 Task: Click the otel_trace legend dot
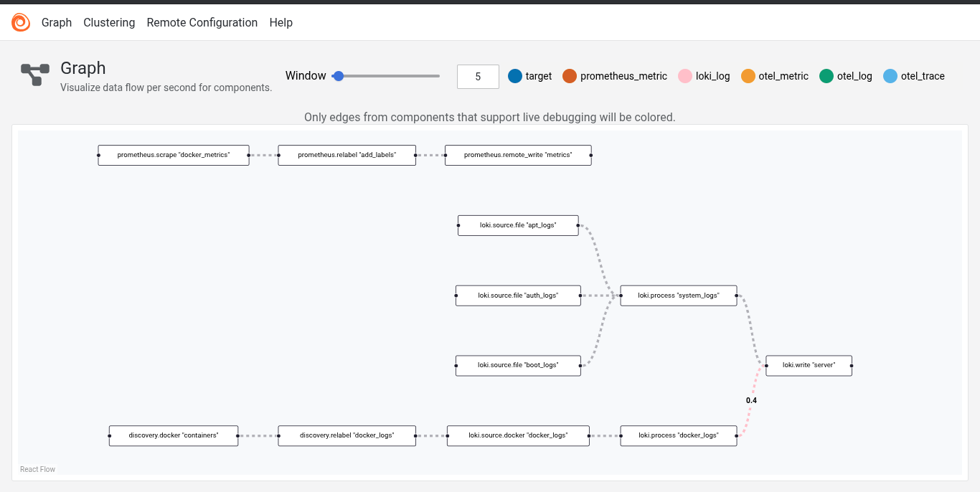(x=890, y=76)
